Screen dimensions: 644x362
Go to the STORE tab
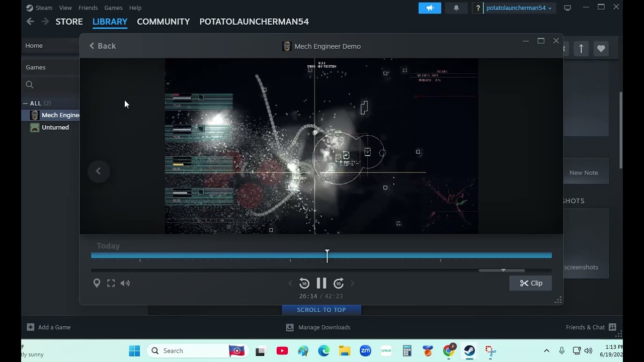click(x=69, y=22)
